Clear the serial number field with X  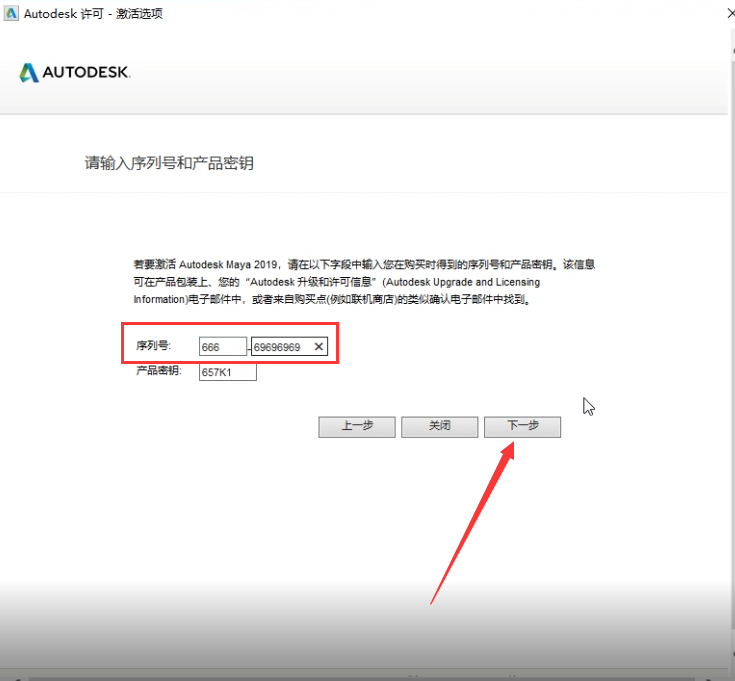click(x=319, y=346)
